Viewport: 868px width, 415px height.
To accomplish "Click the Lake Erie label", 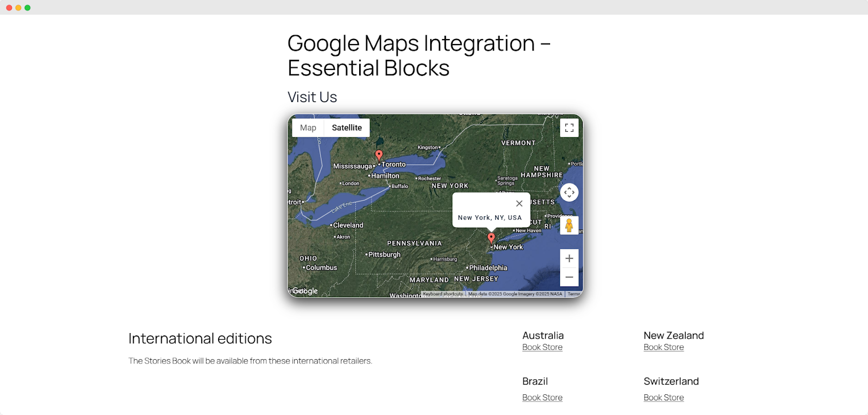I will [x=342, y=207].
